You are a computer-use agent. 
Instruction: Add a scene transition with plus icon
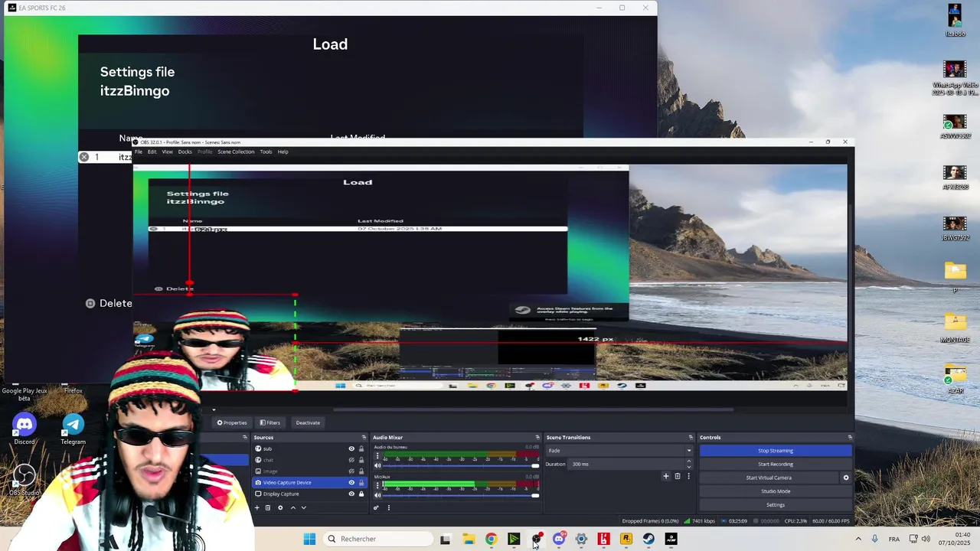(x=665, y=476)
